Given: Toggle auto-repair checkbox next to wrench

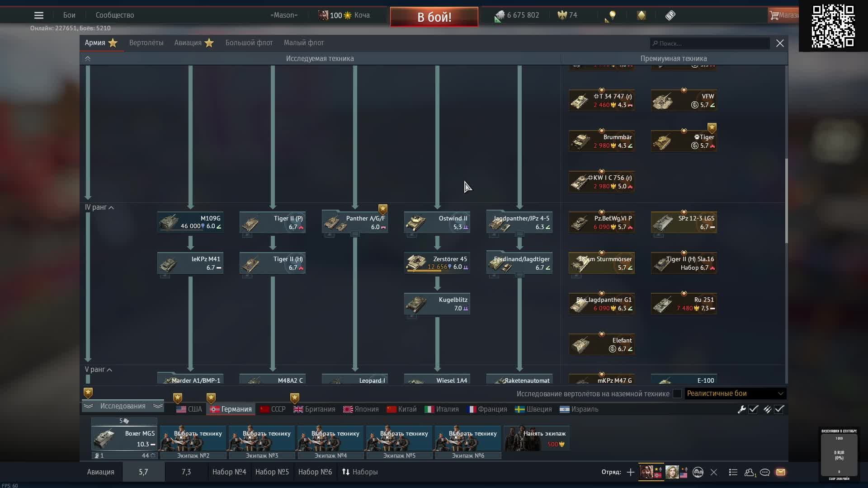Looking at the screenshot, I should 753,409.
